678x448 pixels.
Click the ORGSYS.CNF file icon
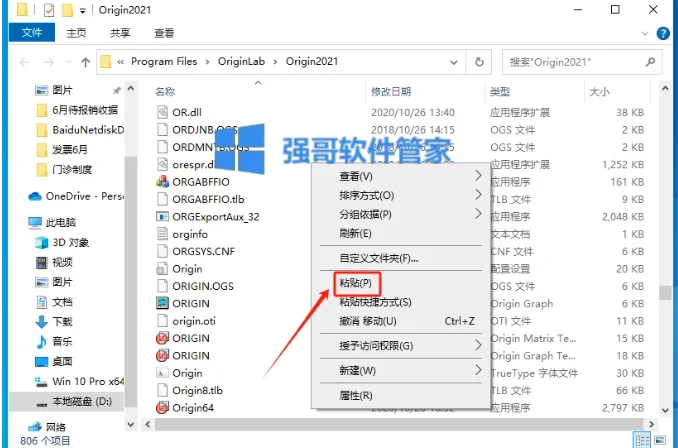coord(162,251)
